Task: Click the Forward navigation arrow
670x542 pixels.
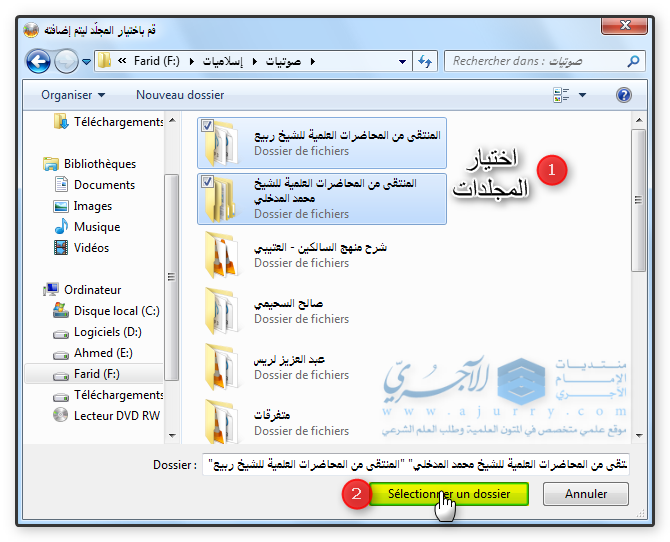Action: [66, 62]
